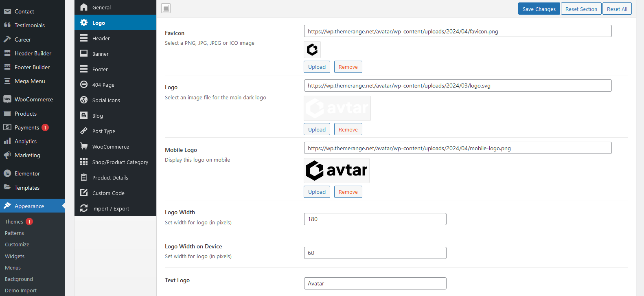This screenshot has height=296, width=644.
Task: Click the Templates folder icon
Action: (7, 188)
